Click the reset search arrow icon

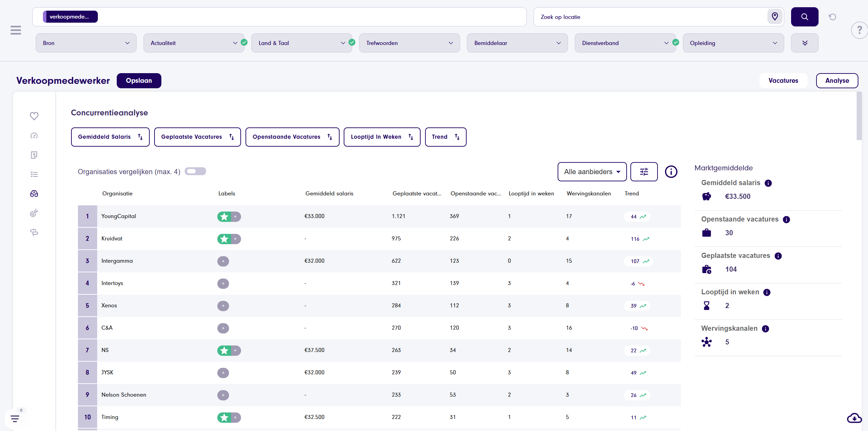tap(832, 17)
